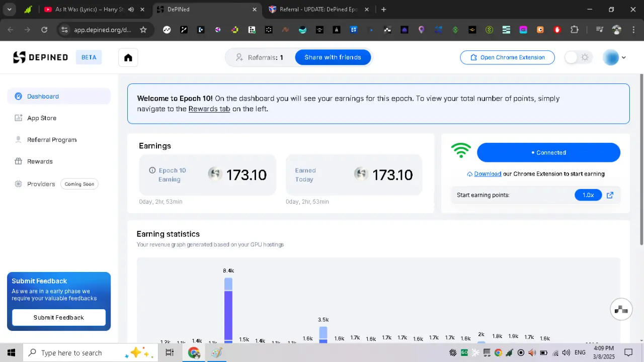Viewport: 644px width, 362px height.
Task: Click Share with friends button
Action: (x=333, y=57)
